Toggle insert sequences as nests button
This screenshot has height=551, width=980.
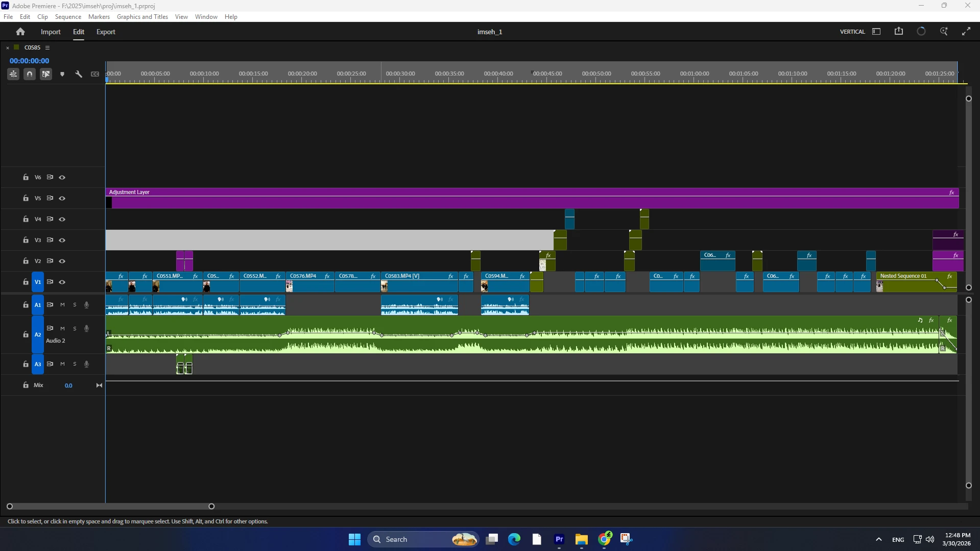coord(13,74)
